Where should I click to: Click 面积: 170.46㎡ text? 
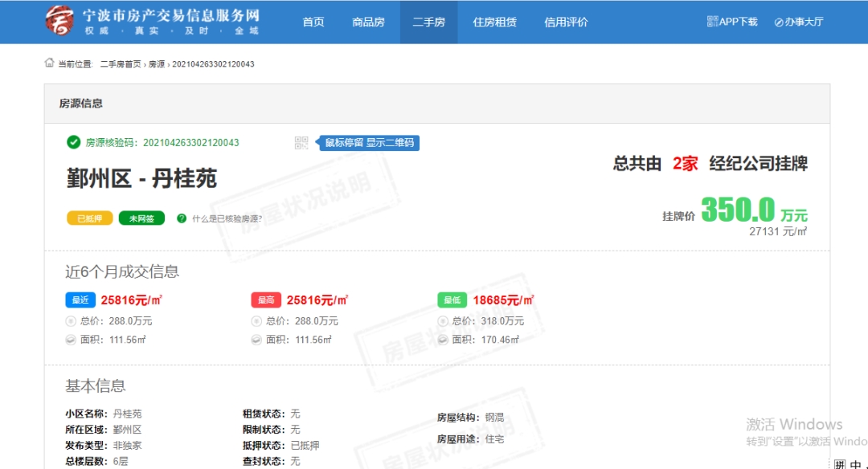point(485,340)
